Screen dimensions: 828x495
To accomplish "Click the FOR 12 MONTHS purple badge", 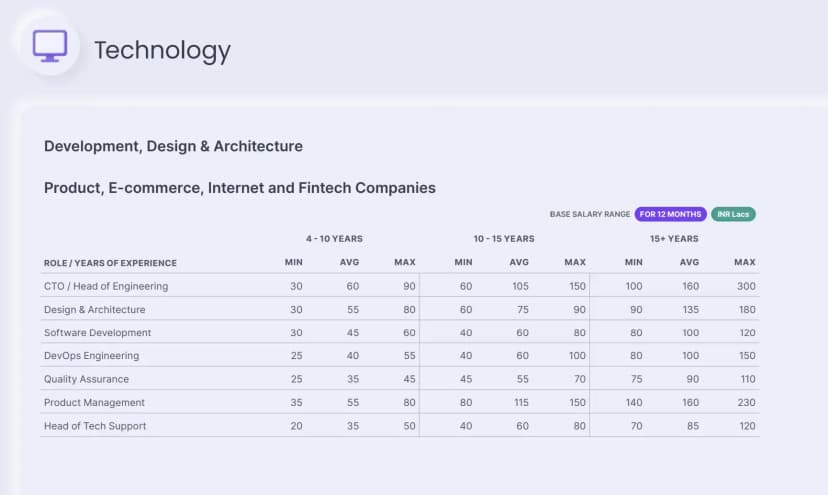I will 671,214.
